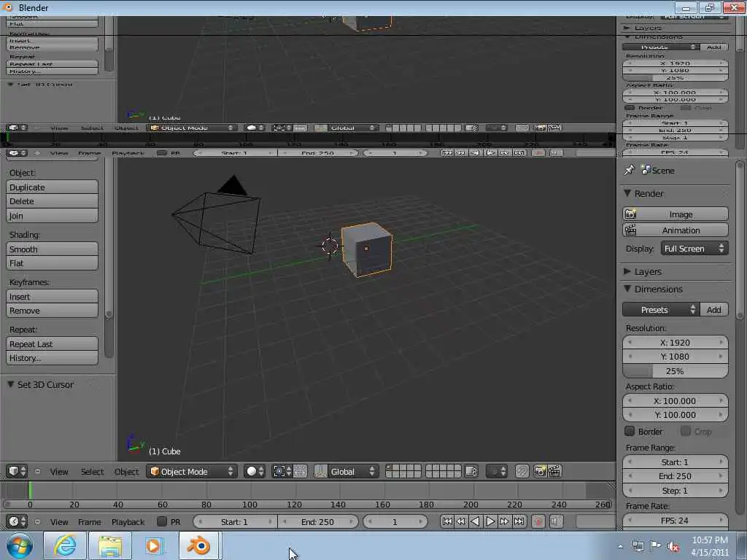Toggle manipulate center points icon left of the Global selector
This screenshot has height=560, width=747.
(x=300, y=472)
